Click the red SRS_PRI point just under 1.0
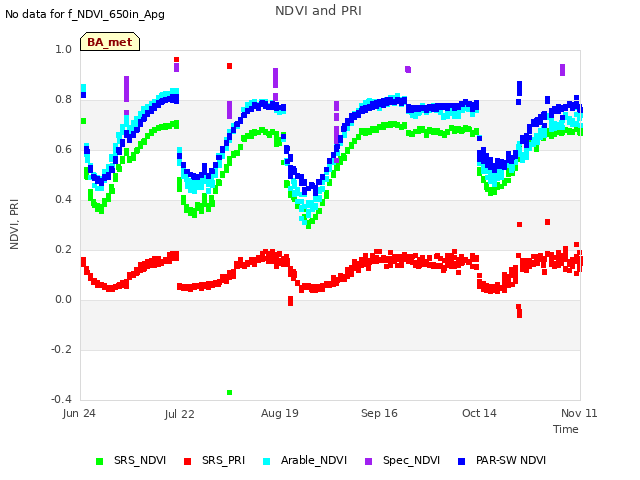Screen dimensions: 640x480 (x=176, y=60)
